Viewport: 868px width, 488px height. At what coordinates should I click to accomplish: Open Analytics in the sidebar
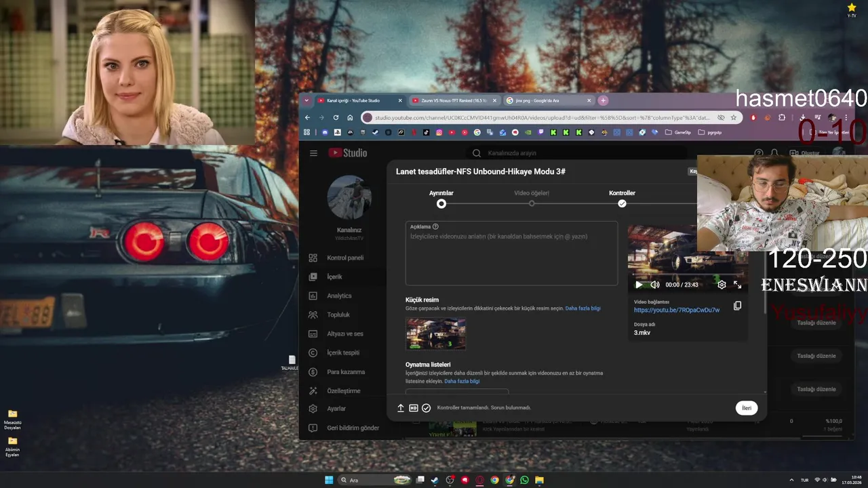(x=338, y=296)
